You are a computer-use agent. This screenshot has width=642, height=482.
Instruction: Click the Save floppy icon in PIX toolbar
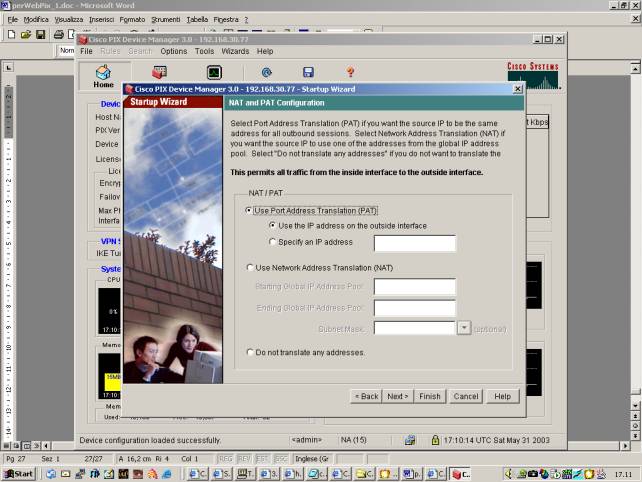pyautogui.click(x=308, y=72)
